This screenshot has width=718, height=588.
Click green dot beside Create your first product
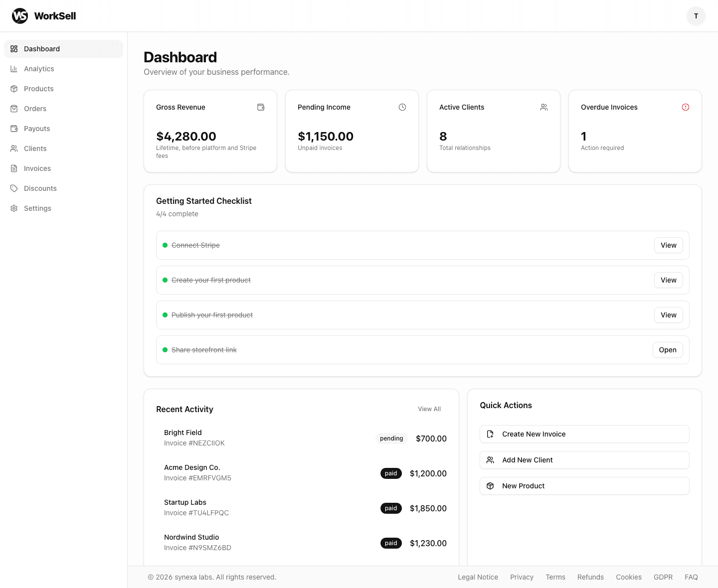(x=165, y=280)
